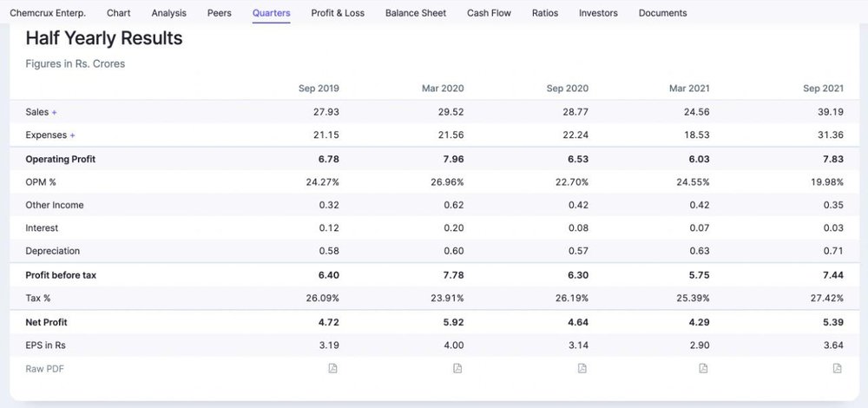Click OPM value 19.98%
The width and height of the screenshot is (868, 408).
827,182
